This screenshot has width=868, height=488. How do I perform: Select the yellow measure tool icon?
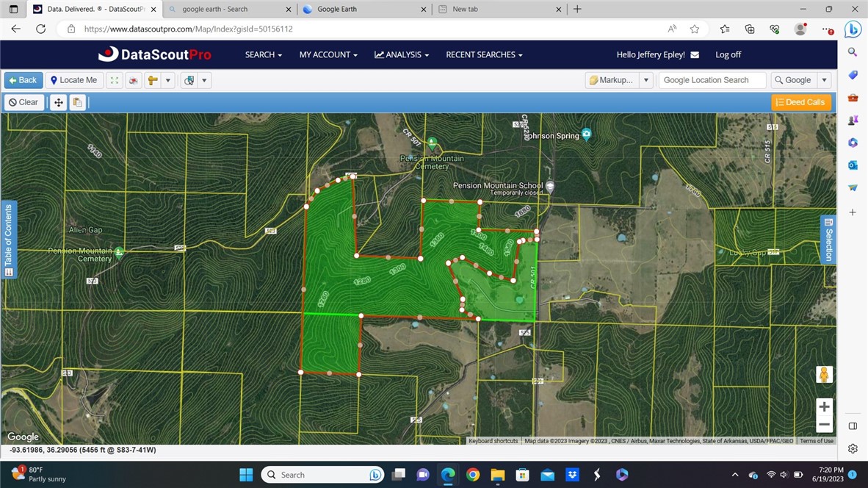153,80
